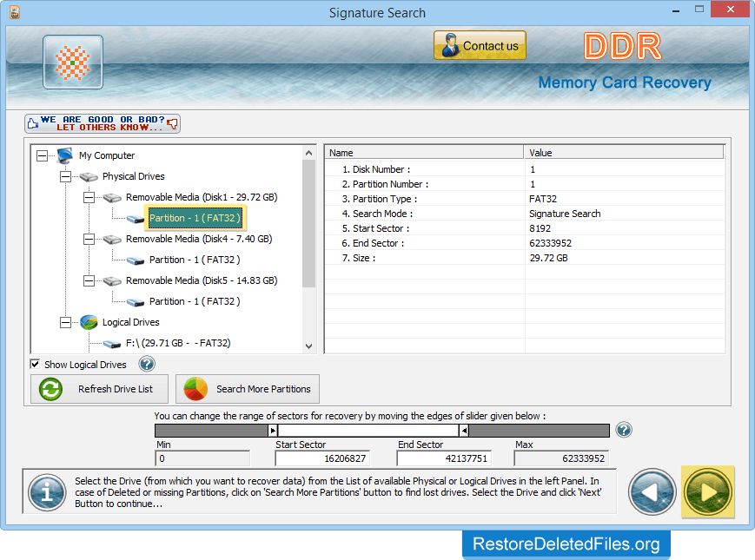Click partition icon under Disk4
Viewport: 755px width, 560px height.
[136, 260]
